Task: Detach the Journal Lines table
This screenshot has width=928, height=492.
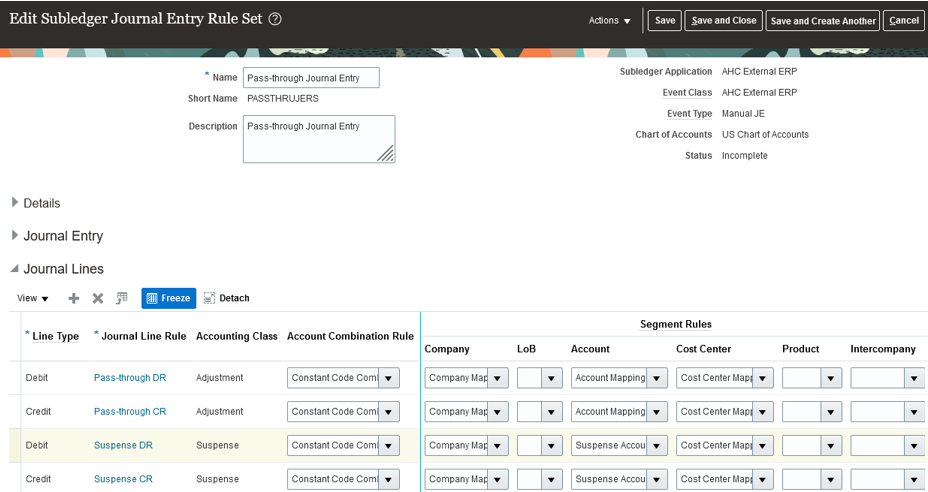Action: tap(226, 298)
